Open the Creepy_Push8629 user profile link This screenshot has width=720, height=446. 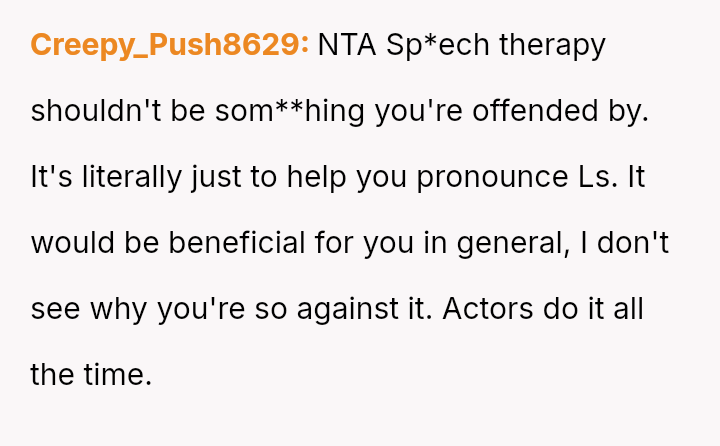coord(170,45)
